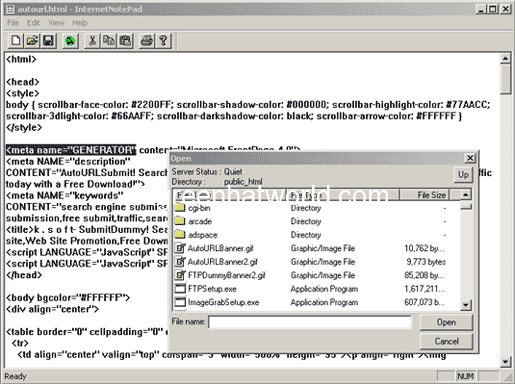Click the <div align="center"> line

[x=52, y=309]
